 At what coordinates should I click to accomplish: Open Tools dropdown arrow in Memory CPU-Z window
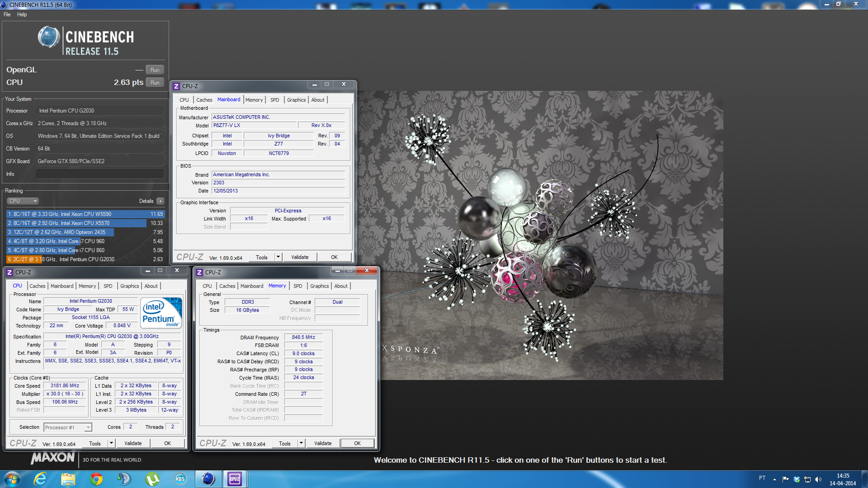pyautogui.click(x=301, y=443)
